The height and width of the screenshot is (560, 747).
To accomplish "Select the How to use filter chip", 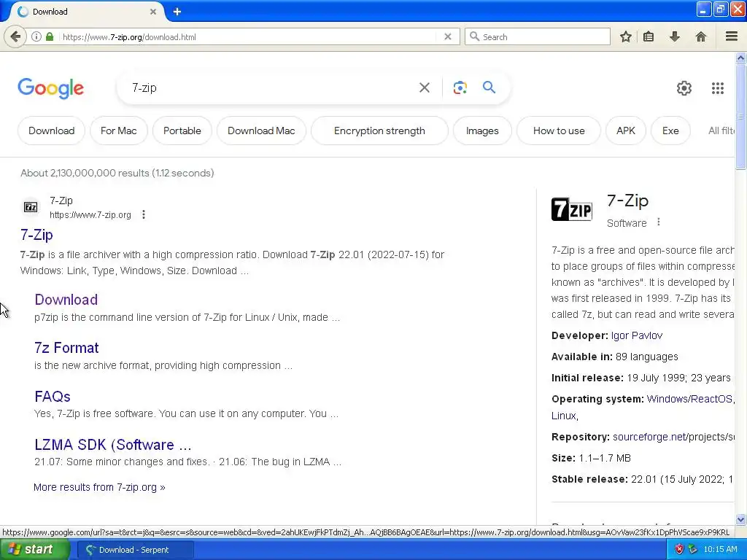I will [559, 131].
